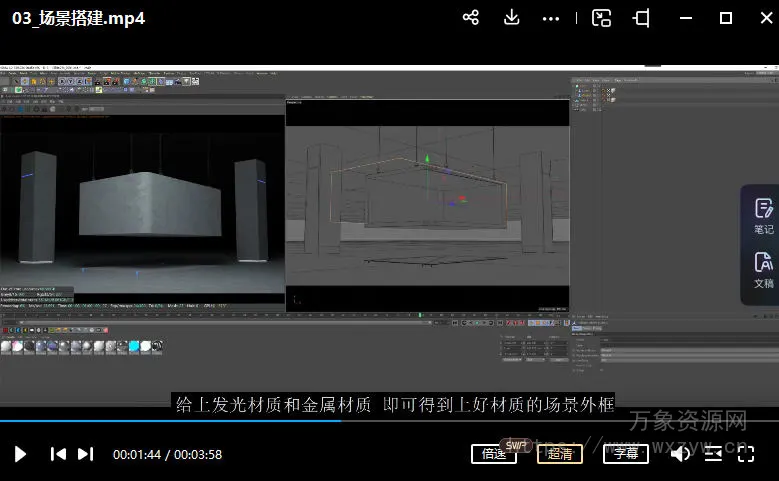
Task: Click the 03_场景搭建.mp4 title text
Action: tap(79, 18)
